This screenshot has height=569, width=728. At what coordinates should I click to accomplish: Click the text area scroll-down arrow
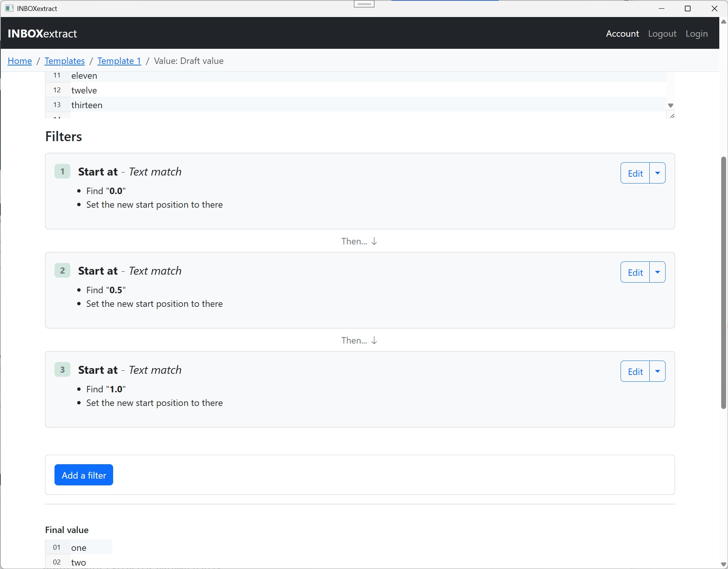coord(670,106)
